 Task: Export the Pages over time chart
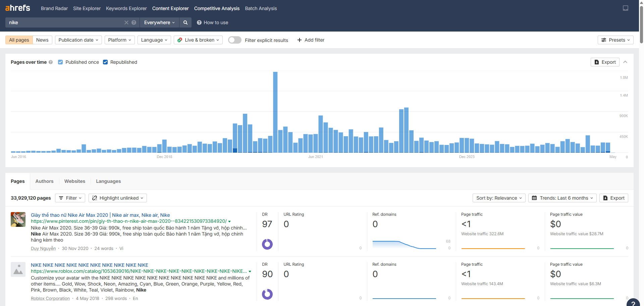605,62
